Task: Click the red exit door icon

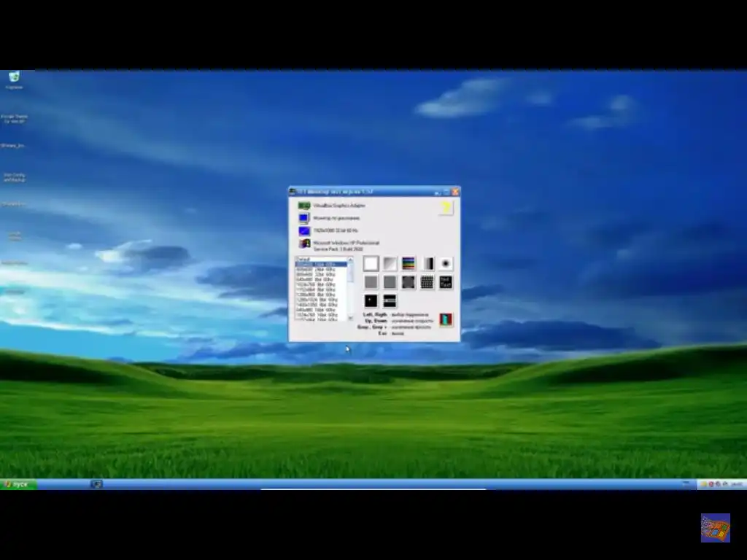Action: [446, 319]
